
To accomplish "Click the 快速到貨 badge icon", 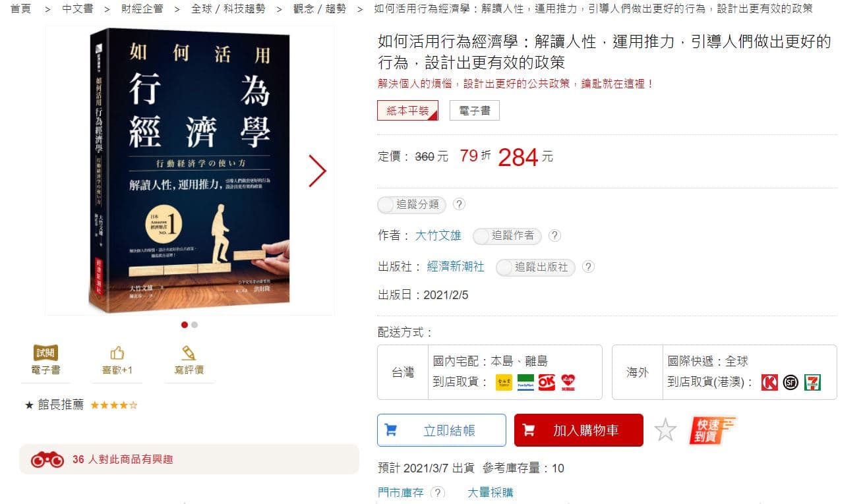I will coord(711,430).
